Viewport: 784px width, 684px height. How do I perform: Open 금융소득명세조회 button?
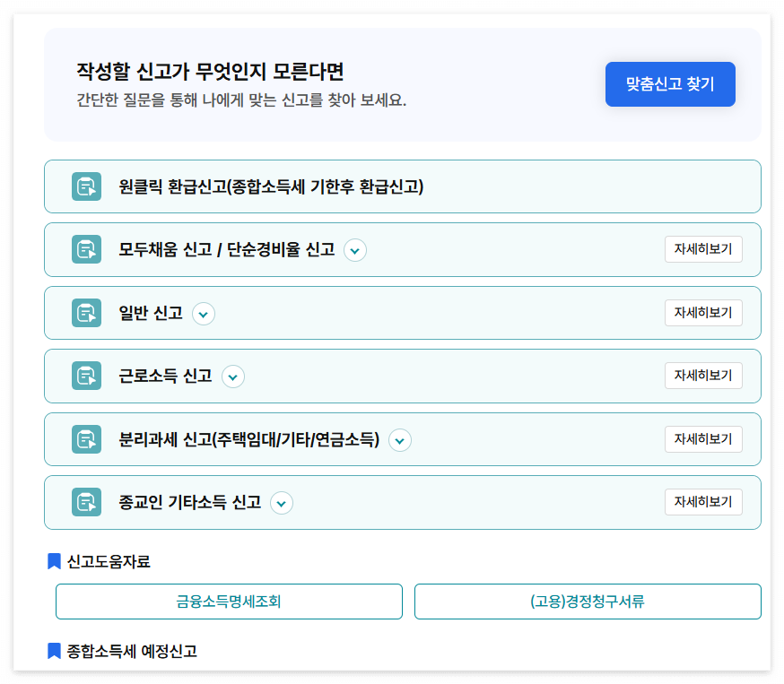pyautogui.click(x=229, y=601)
